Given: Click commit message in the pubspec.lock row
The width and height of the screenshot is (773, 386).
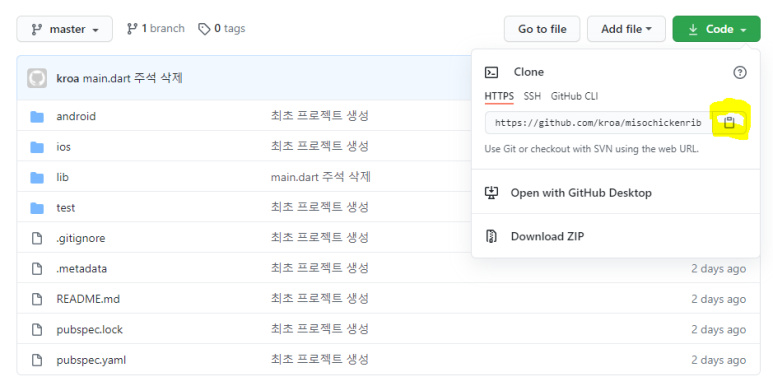Looking at the screenshot, I should pyautogui.click(x=319, y=329).
